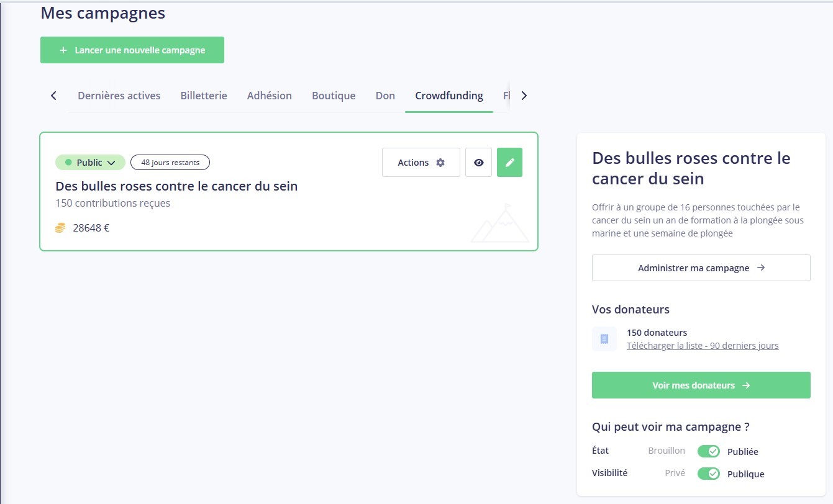
Task: Click the green pencil edit icon
Action: [x=509, y=163]
